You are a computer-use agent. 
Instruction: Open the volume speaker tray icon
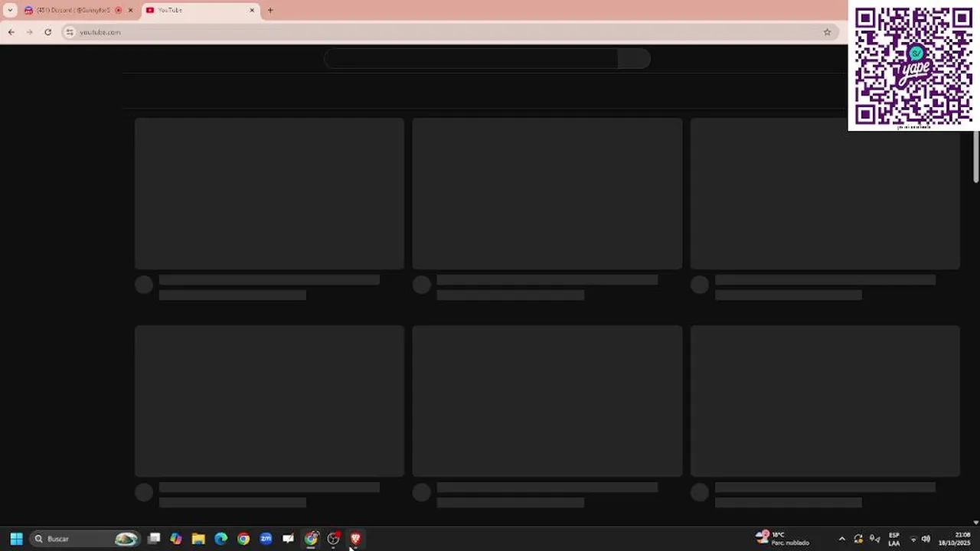(926, 539)
